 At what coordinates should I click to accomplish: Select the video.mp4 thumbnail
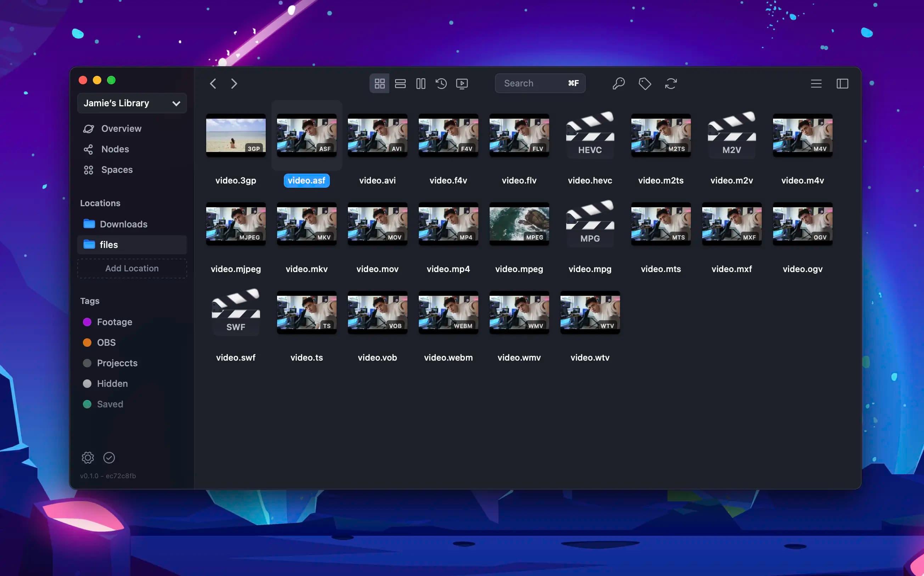click(x=449, y=224)
